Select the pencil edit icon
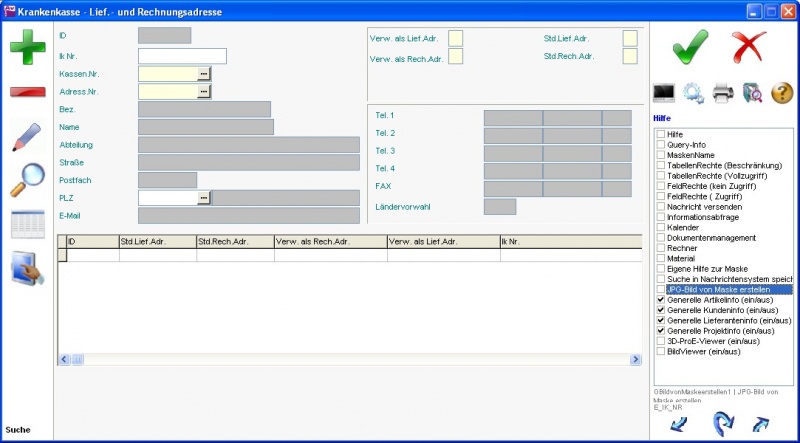Screen dimensions: 800x443 click(x=27, y=137)
